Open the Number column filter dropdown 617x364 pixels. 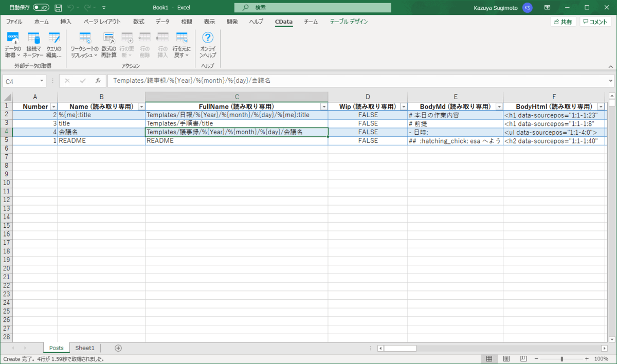(53, 106)
